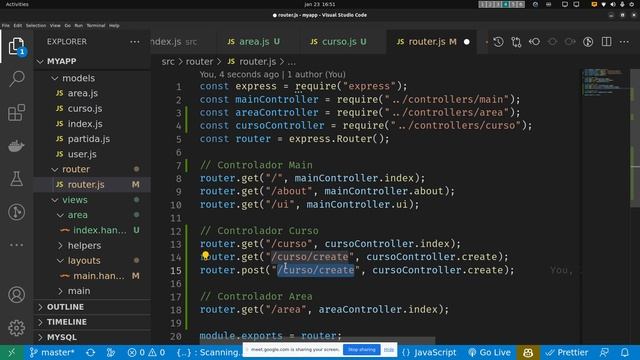Open Copilot status icon in status bar
This screenshot has height=360, width=640.
(528, 352)
